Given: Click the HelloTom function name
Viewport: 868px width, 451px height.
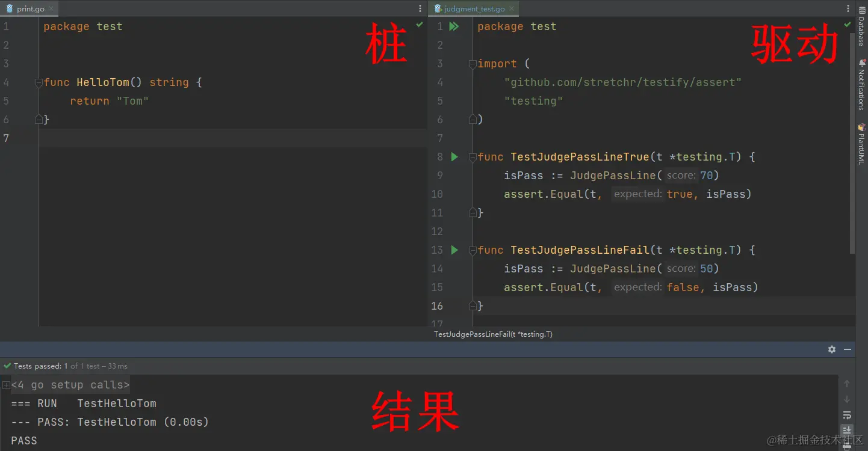Looking at the screenshot, I should point(103,82).
